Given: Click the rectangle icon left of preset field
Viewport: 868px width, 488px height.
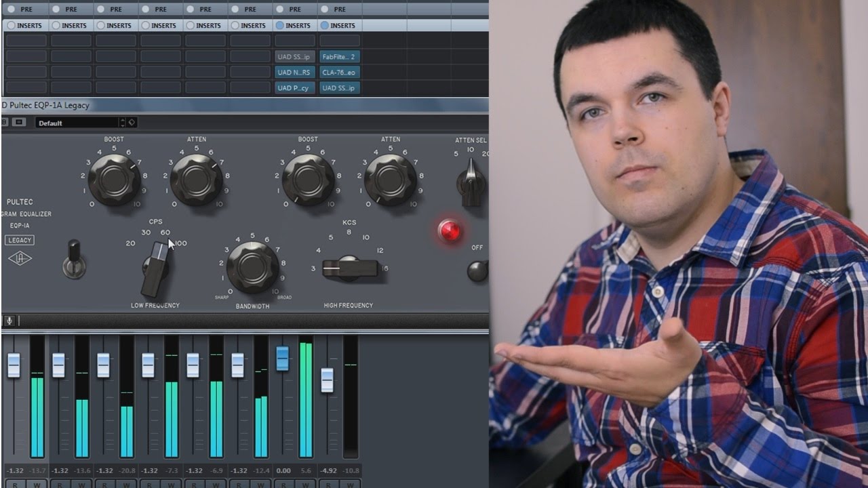Looking at the screenshot, I should pyautogui.click(x=18, y=122).
